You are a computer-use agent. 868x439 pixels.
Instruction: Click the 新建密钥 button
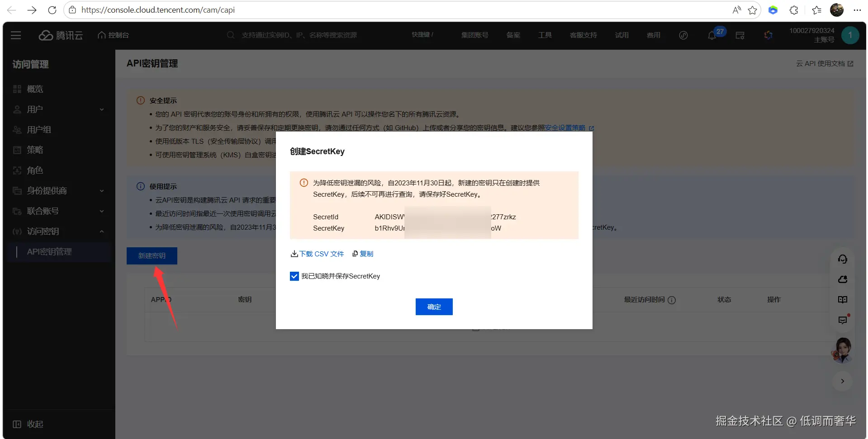(152, 256)
